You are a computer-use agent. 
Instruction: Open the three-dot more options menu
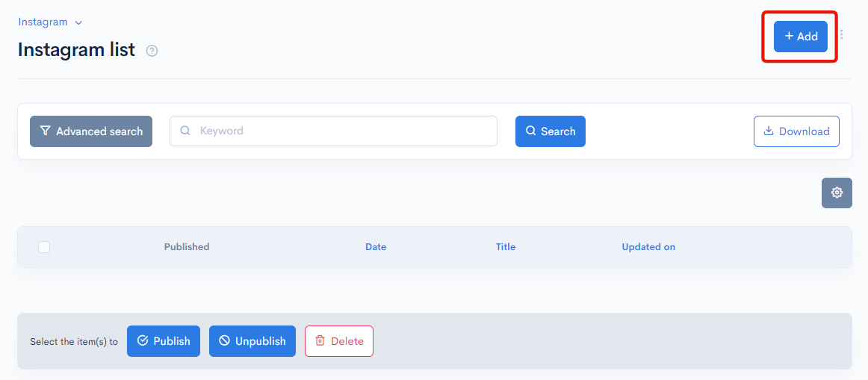pos(842,34)
